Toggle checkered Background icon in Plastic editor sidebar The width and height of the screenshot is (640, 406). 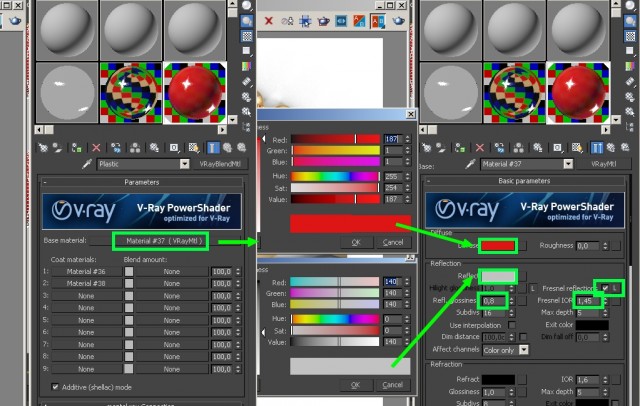(x=247, y=36)
